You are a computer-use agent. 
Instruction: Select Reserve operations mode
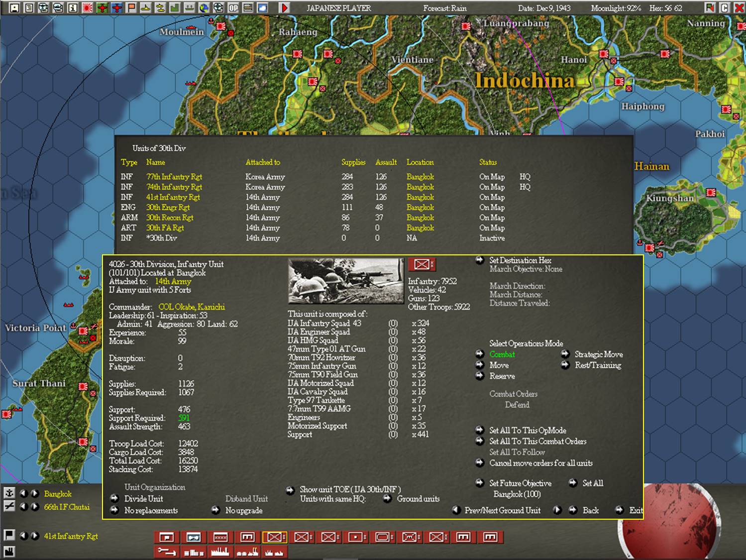tap(502, 376)
